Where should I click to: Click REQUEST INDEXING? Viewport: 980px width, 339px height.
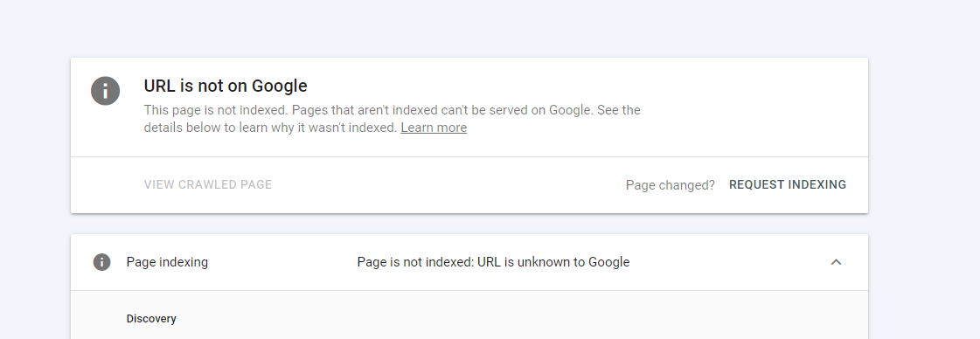pyautogui.click(x=788, y=185)
